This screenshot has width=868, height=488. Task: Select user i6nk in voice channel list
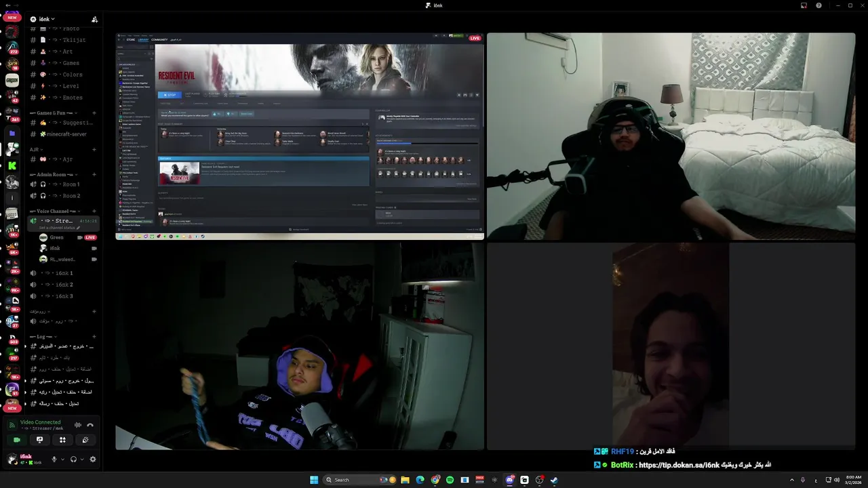(67, 248)
